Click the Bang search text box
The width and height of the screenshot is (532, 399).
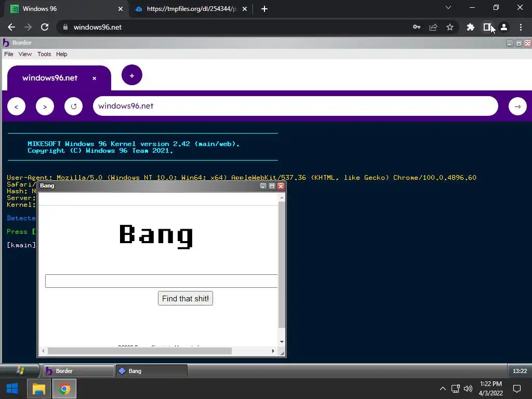coord(162,281)
